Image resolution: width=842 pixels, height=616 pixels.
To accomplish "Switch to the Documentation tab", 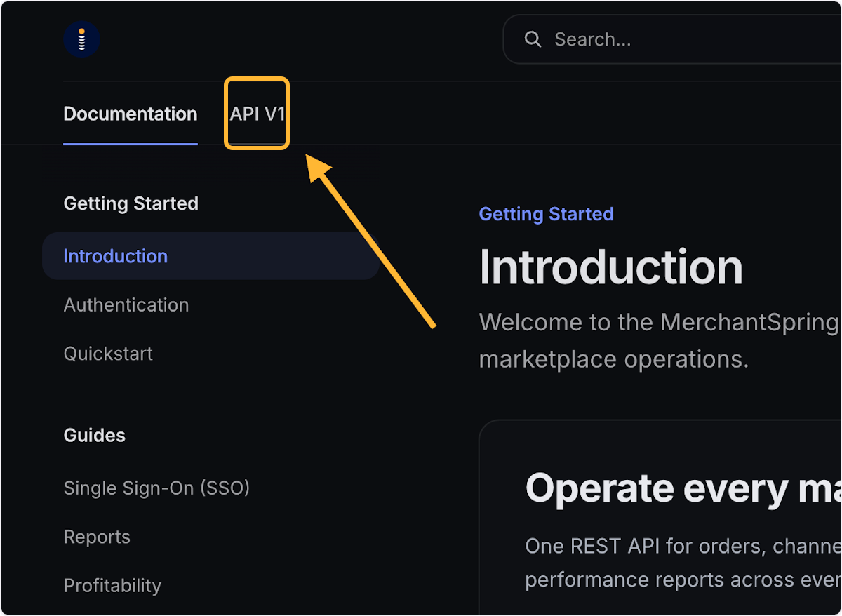I will pos(131,114).
